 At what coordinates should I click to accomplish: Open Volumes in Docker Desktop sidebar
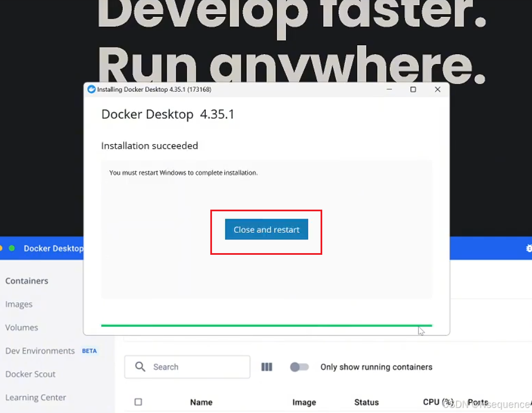tap(21, 328)
